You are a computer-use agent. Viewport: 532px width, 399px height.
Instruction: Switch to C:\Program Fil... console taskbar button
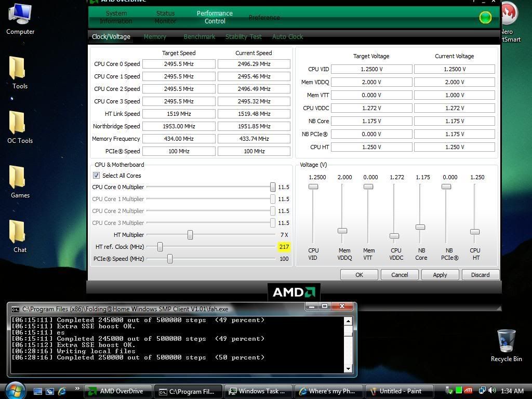188,391
